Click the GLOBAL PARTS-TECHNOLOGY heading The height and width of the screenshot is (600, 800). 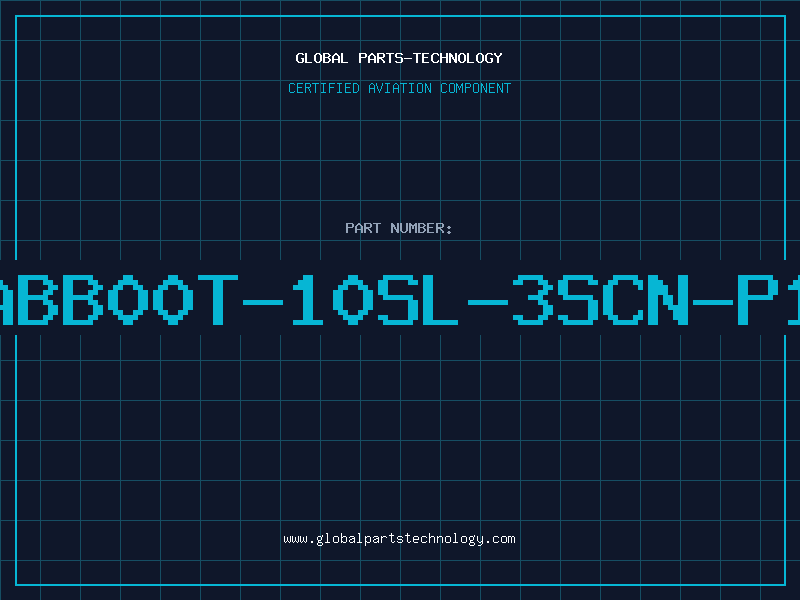(x=399, y=58)
